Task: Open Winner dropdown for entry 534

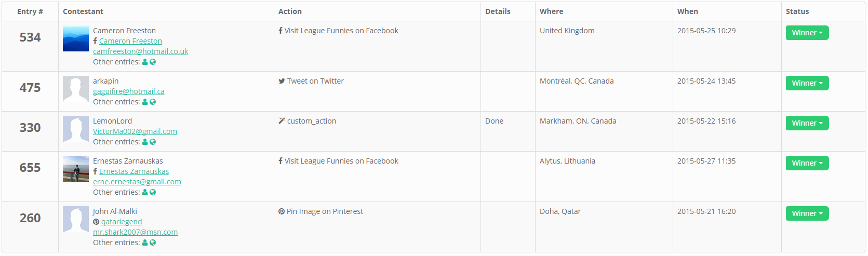Action: 807,33
